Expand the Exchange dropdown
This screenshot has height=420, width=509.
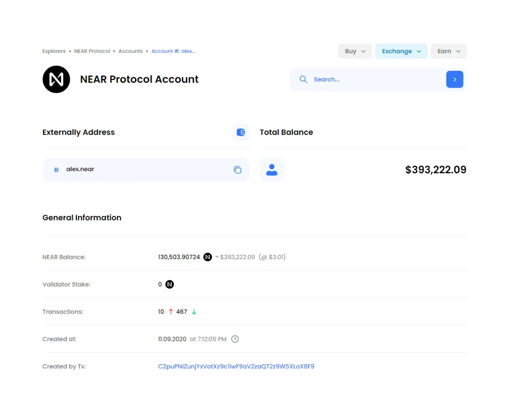401,51
